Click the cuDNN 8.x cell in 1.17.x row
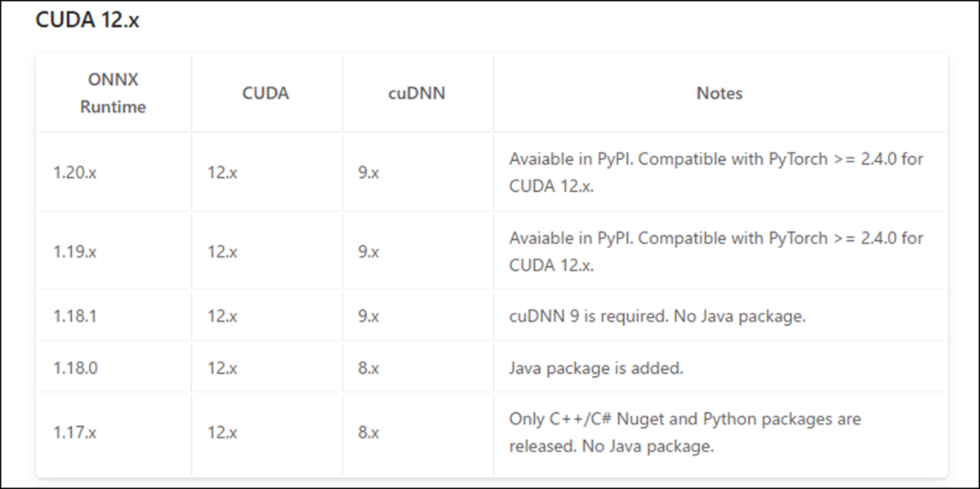The image size is (980, 489). (x=368, y=433)
